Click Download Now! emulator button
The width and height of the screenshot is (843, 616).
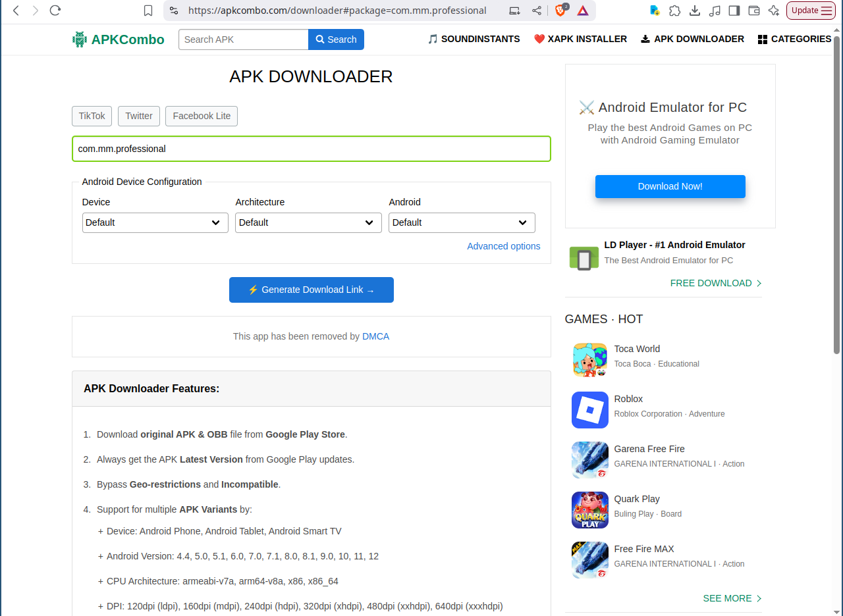click(x=670, y=186)
